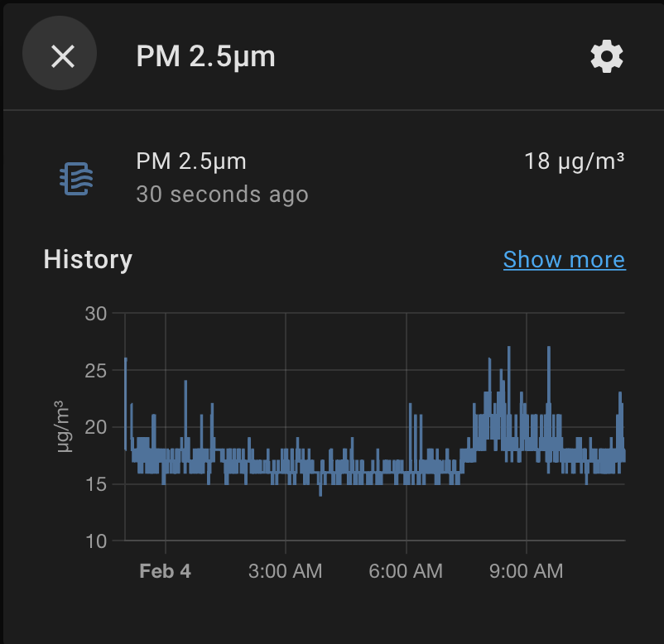Click the 9:00 AM axis label
This screenshot has height=644, width=664.
tap(525, 570)
